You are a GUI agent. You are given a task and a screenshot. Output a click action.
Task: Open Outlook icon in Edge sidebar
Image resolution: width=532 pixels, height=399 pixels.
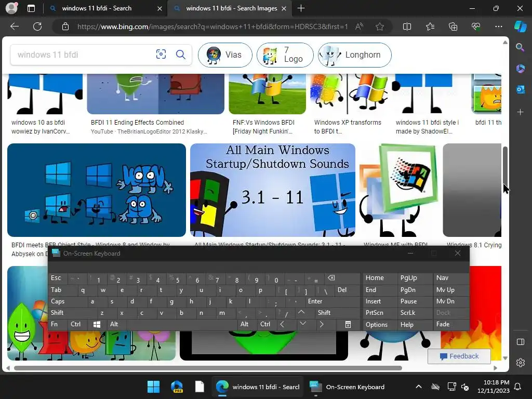[520, 89]
